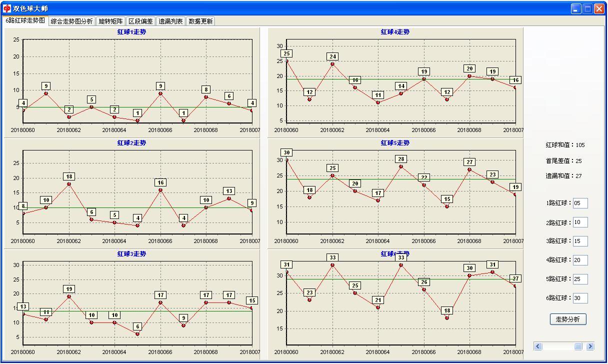
Task: Switch to the 6路红球走势图 tab
Action: [x=25, y=21]
